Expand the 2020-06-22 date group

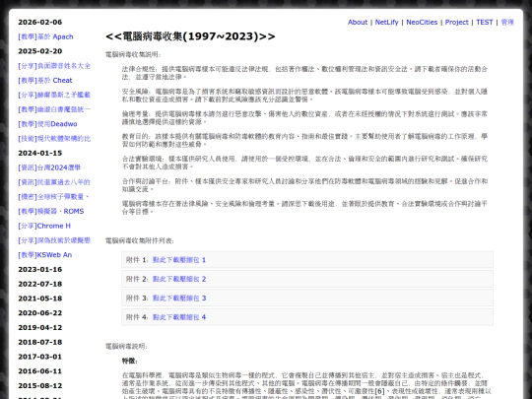40,313
